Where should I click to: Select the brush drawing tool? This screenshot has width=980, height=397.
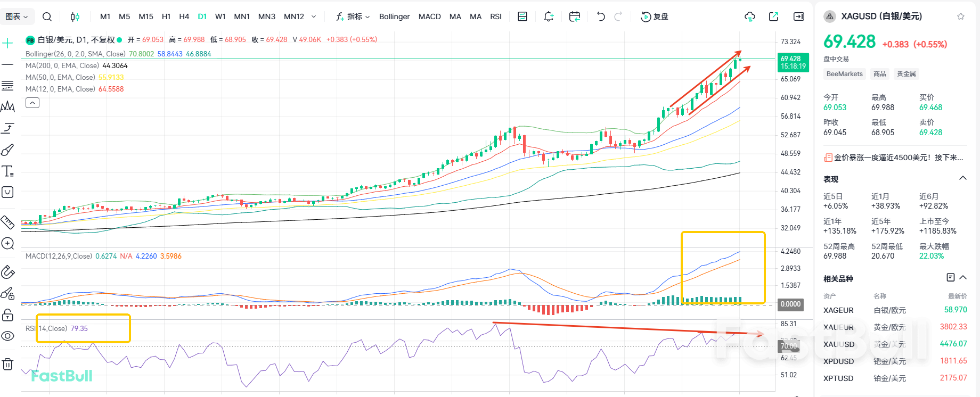pos(7,150)
